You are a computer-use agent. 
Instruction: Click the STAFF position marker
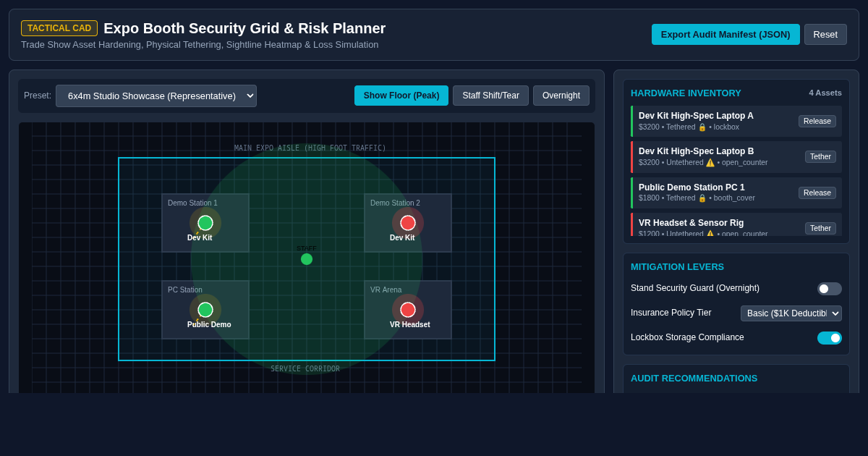(x=307, y=259)
